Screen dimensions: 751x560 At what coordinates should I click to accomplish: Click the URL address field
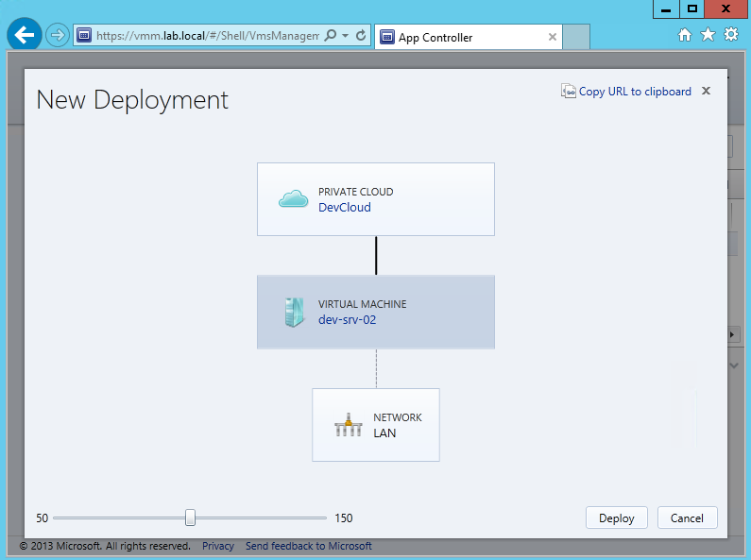point(206,36)
